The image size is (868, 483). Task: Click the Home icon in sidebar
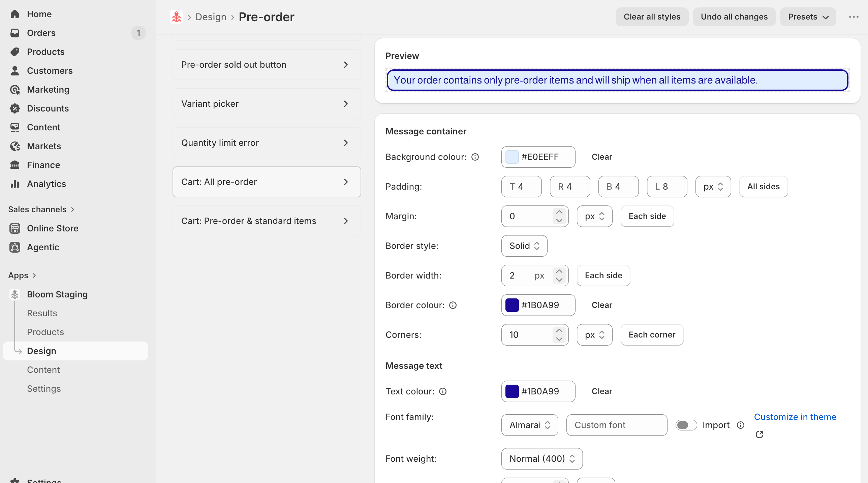[15, 14]
